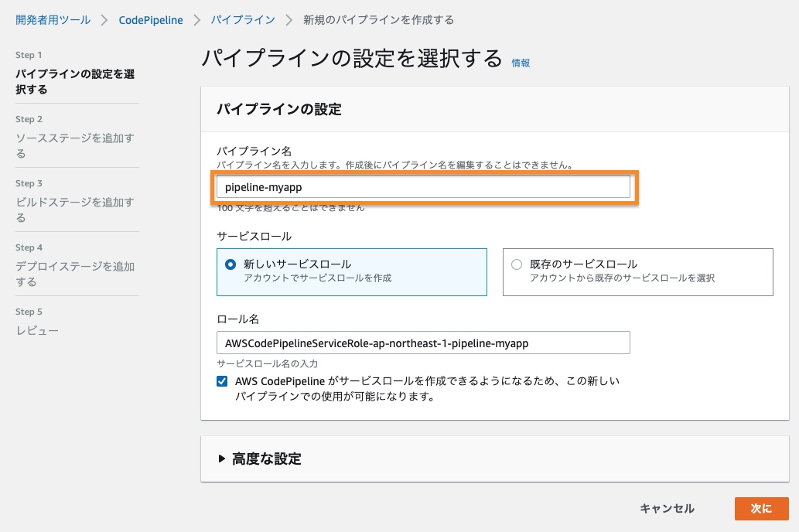Navigate to CodePipeline breadcrumb link
Image resolution: width=799 pixels, height=532 pixels.
tap(151, 20)
